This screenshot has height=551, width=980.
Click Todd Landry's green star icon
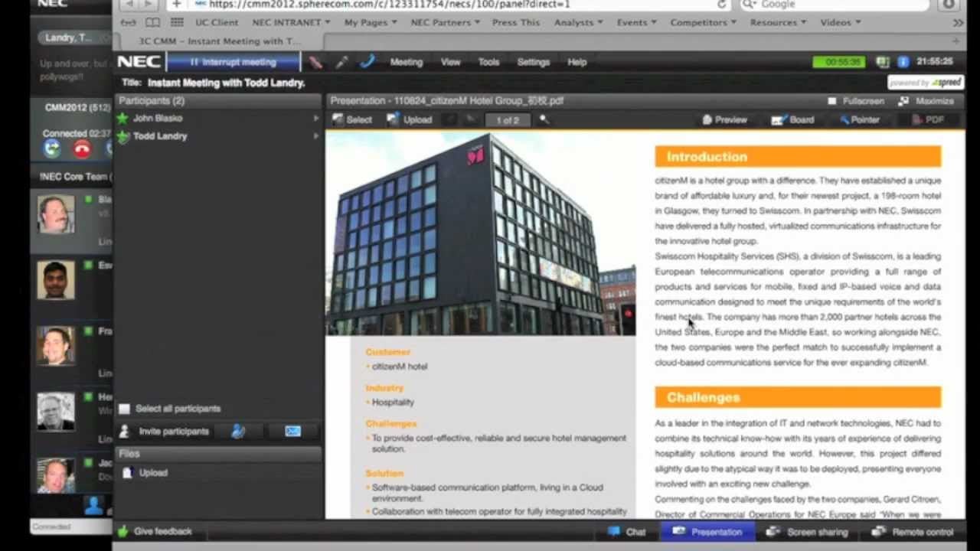(122, 136)
